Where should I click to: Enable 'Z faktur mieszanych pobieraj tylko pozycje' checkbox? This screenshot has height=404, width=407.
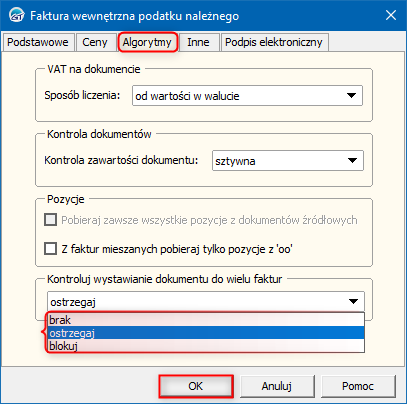tap(50, 249)
